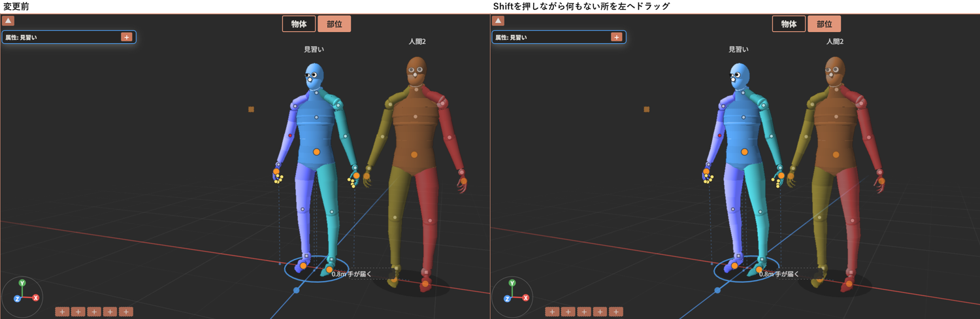Viewport: 980px width, 319px height.
Task: Collapse the triangle button in the 変更前 panel
Action: pos(8,21)
